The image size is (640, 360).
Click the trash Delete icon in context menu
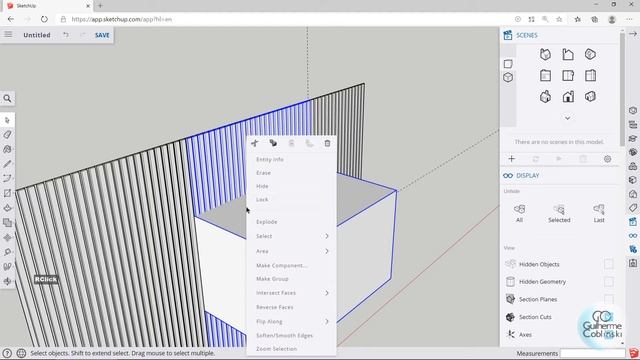pos(327,143)
